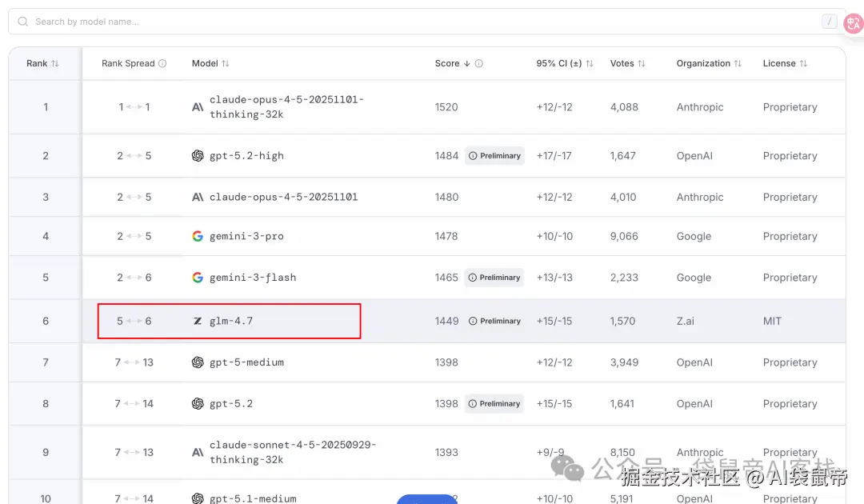Click score 1484 for gpt-5.2-high

(x=446, y=156)
